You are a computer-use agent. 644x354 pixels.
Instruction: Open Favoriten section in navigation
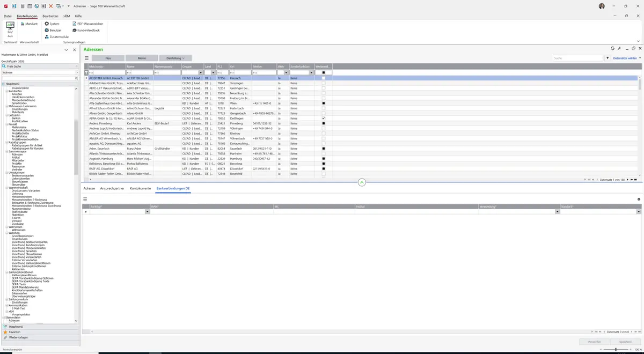click(40, 332)
